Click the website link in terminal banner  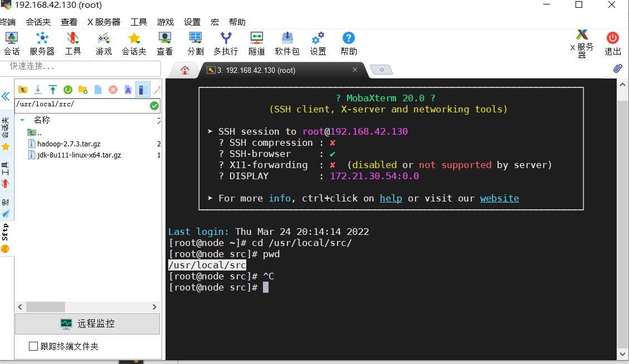499,198
